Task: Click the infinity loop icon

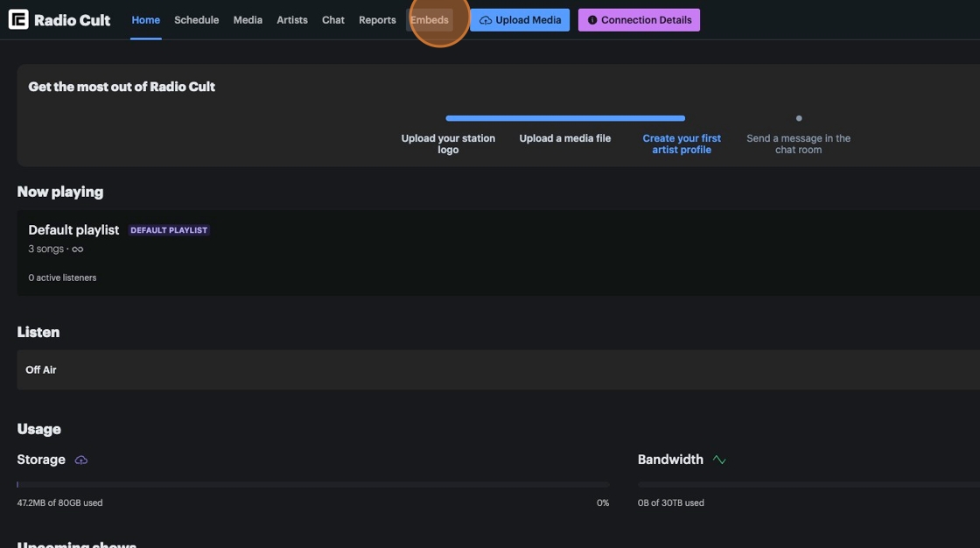Action: 78,249
